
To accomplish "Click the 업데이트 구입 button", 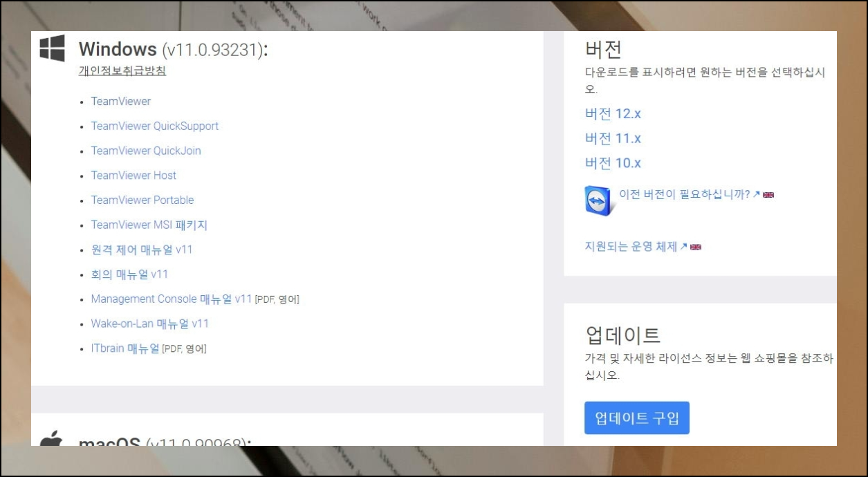I will (637, 418).
